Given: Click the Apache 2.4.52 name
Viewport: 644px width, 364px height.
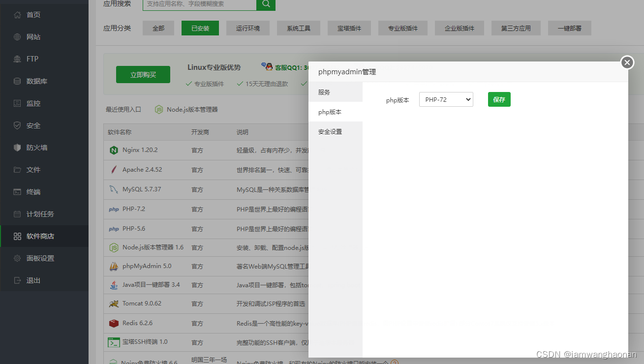Looking at the screenshot, I should pyautogui.click(x=142, y=169).
